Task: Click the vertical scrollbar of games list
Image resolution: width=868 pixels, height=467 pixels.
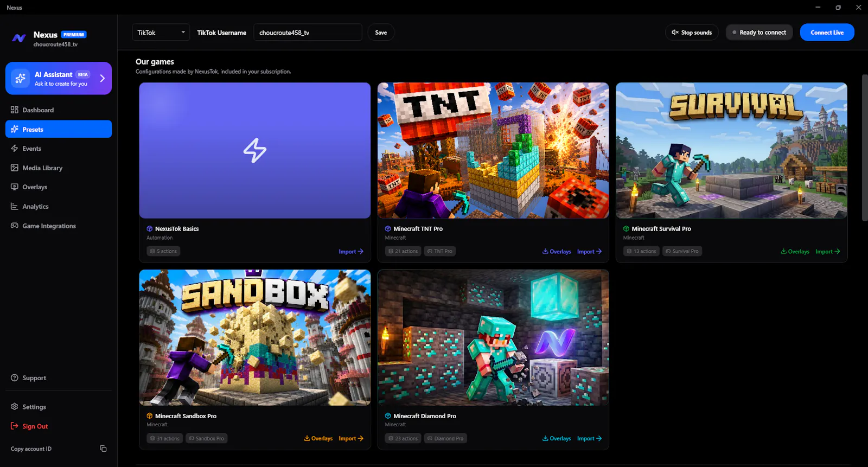Action: (865, 148)
